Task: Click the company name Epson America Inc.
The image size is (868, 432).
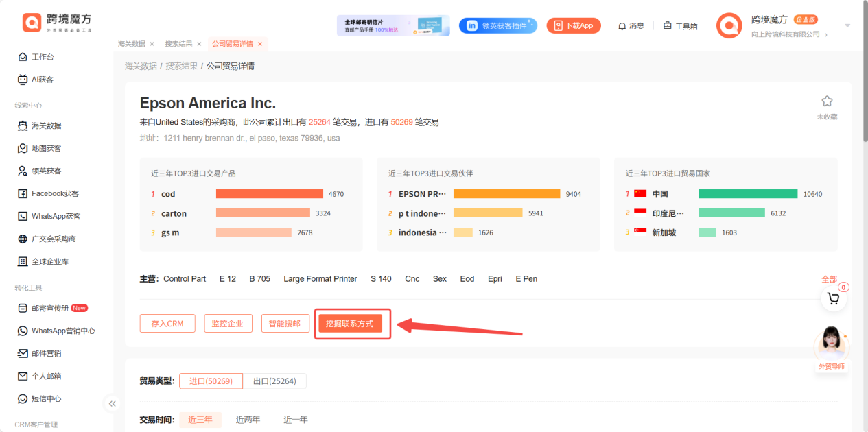Action: (x=208, y=104)
